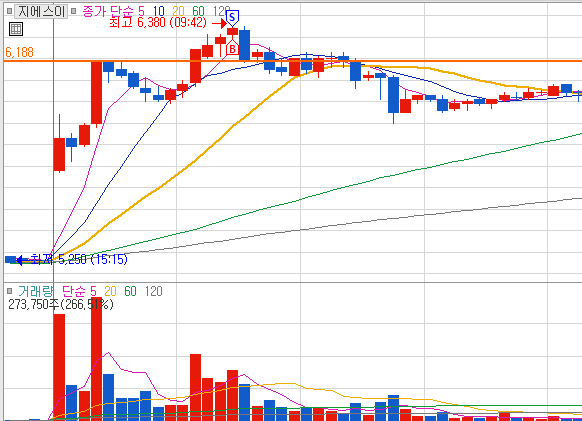Open the 종가 단순 indicator settings label
The height and width of the screenshot is (421, 582).
[108, 12]
